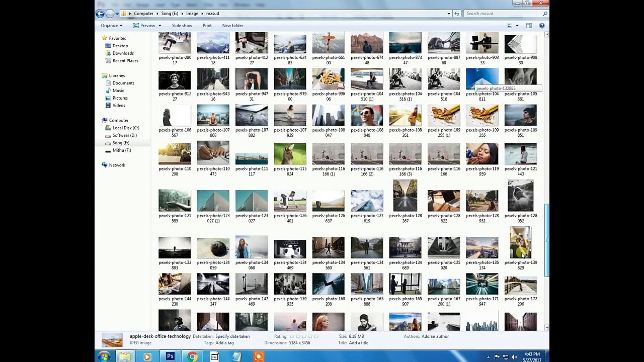Set date taken via Specify date taken

point(232,336)
